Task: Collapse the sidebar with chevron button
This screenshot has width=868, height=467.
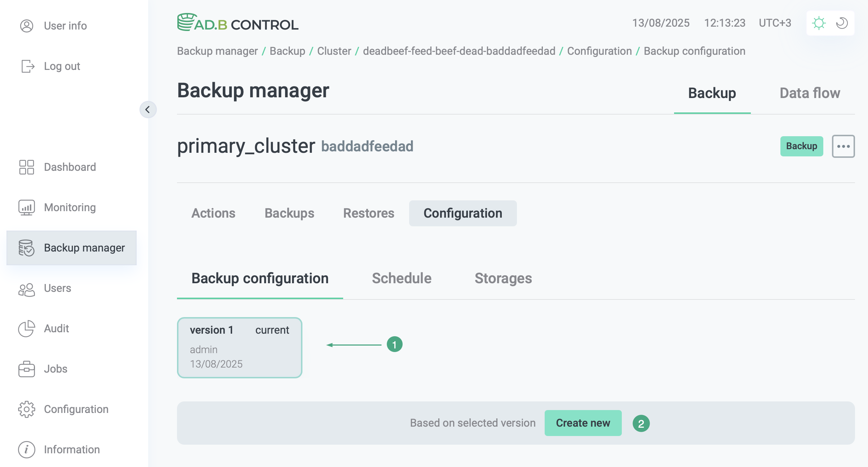Action: (148, 110)
